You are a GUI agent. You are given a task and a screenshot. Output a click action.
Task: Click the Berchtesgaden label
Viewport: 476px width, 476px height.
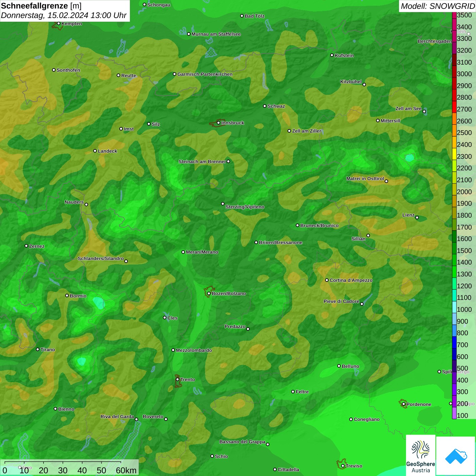(x=435, y=41)
